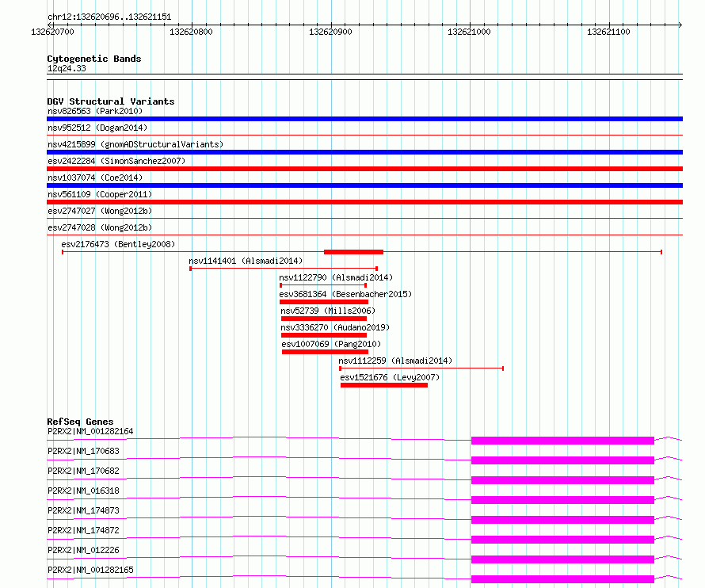The image size is (705, 588).
Task: Click the magenta exon of NM_001282165
Action: tap(562, 579)
